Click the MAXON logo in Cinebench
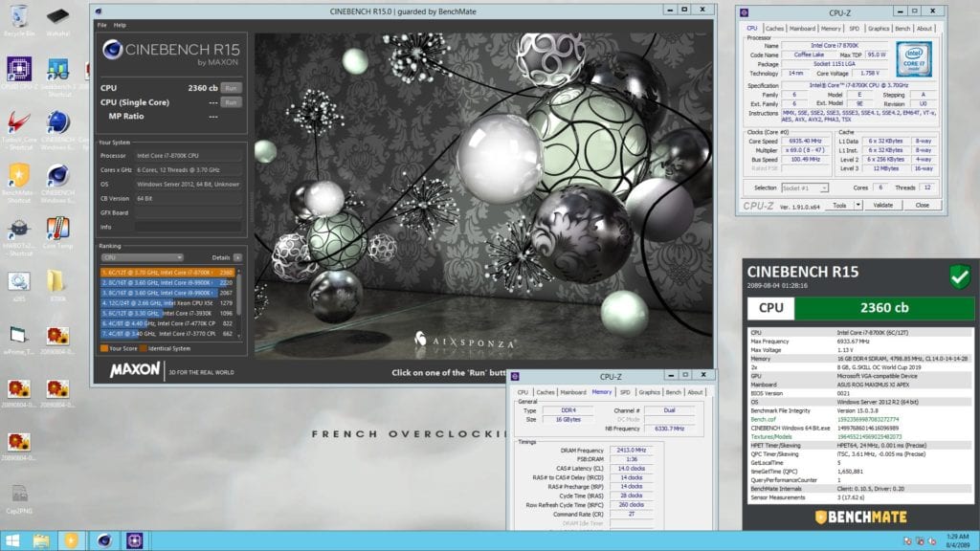 click(134, 370)
